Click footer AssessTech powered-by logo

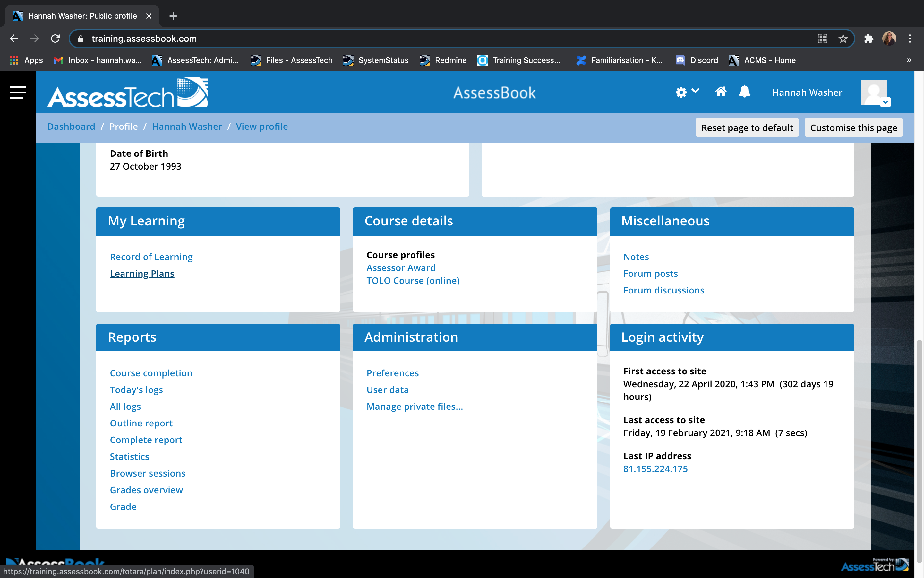click(874, 565)
